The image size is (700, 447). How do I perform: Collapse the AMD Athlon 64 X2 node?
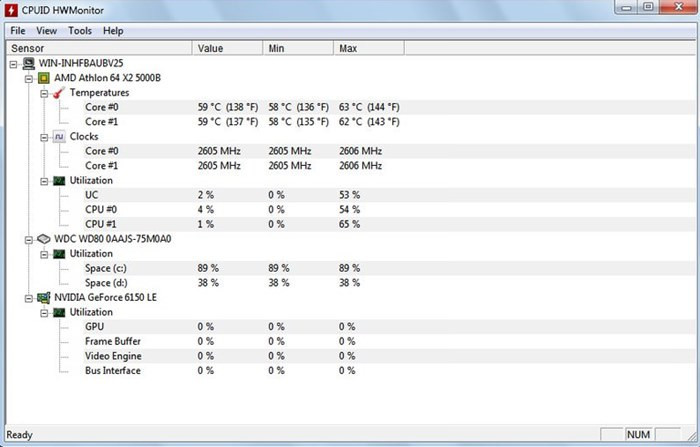[28, 78]
